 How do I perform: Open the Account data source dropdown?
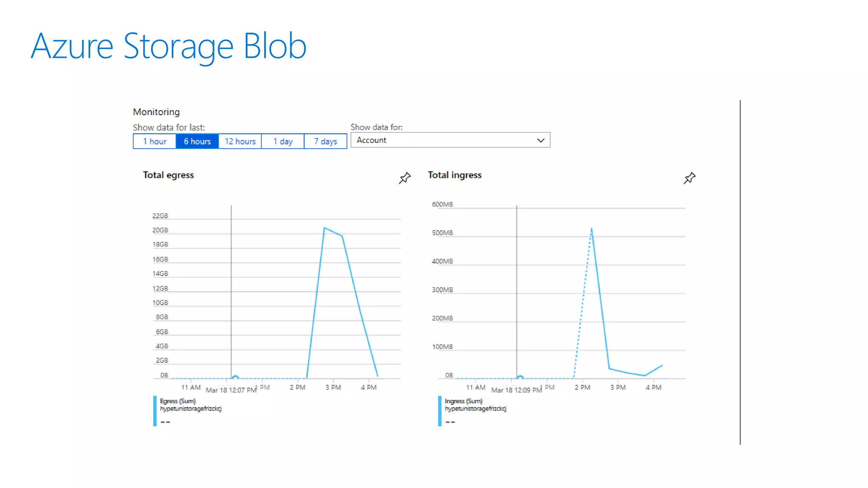click(x=450, y=140)
